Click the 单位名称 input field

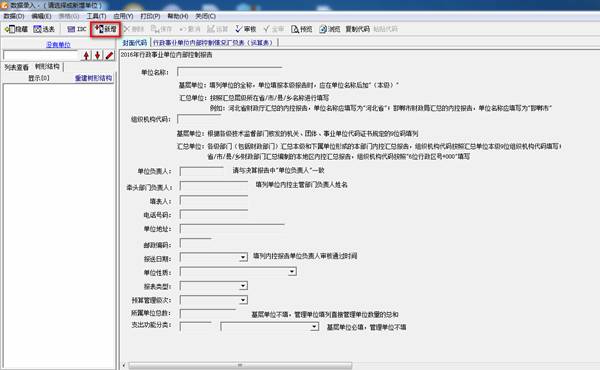(230, 72)
